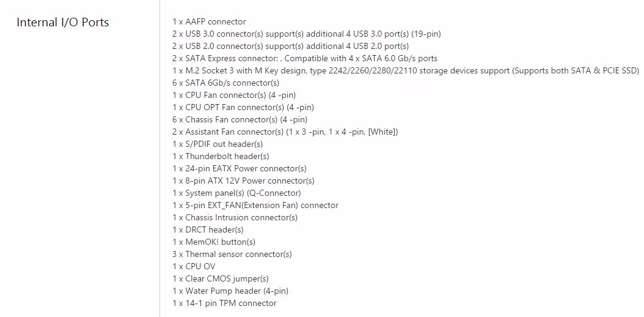Click the CPU OPT Fan connector entry
The image size is (644, 317).
click(x=243, y=108)
